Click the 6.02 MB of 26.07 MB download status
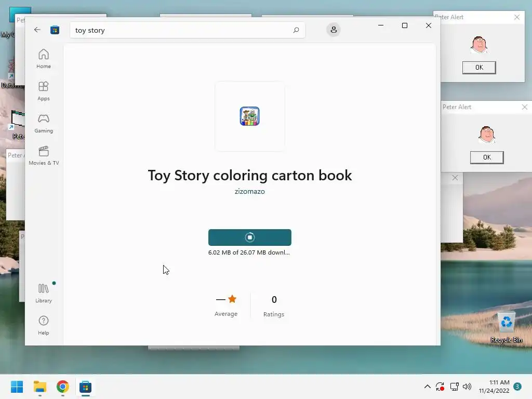 [x=249, y=252]
